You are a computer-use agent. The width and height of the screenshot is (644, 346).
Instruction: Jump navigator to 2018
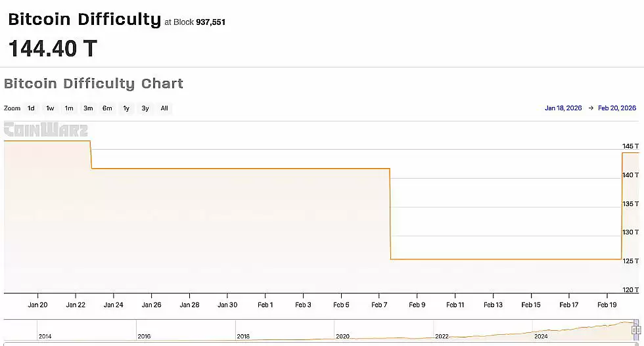(x=243, y=335)
